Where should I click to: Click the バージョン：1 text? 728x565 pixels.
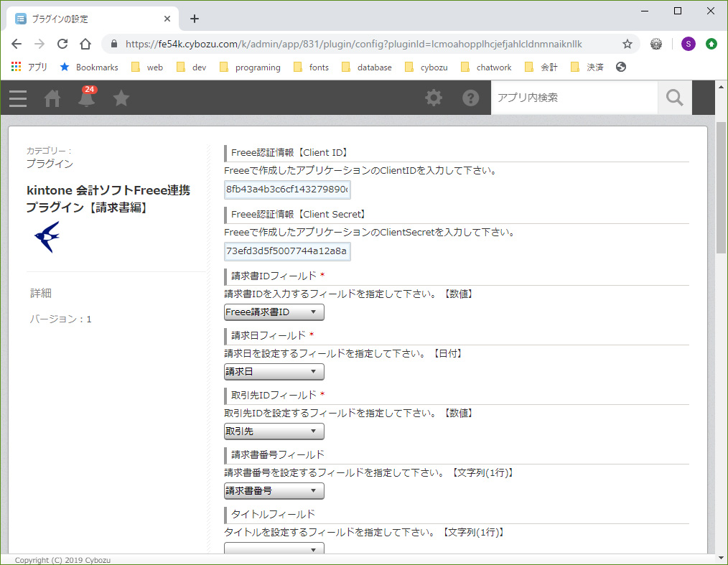61,319
